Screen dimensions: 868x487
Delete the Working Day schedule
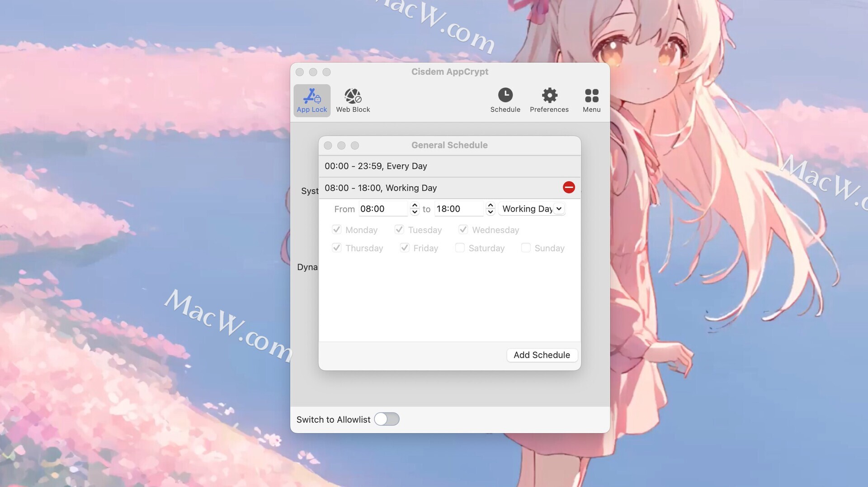[x=569, y=187]
